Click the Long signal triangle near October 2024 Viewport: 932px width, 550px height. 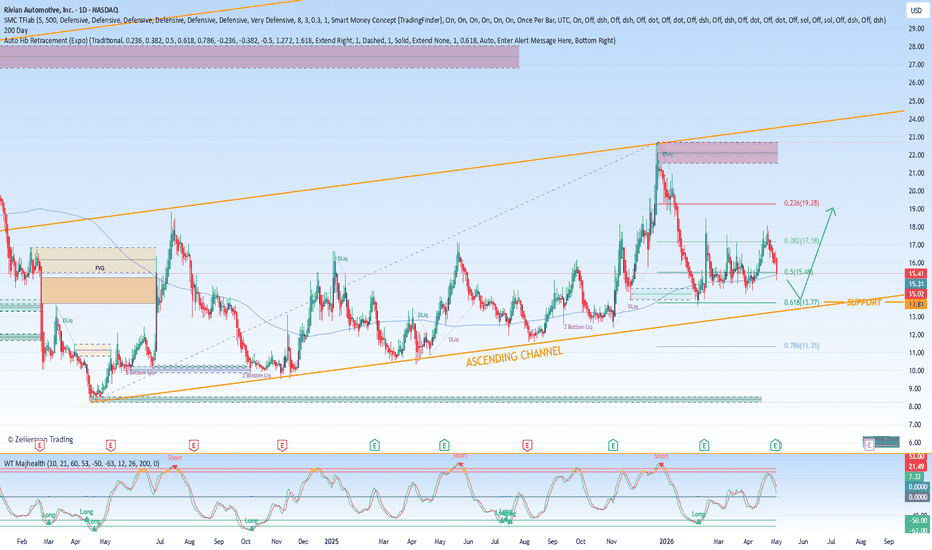pyautogui.click(x=251, y=527)
